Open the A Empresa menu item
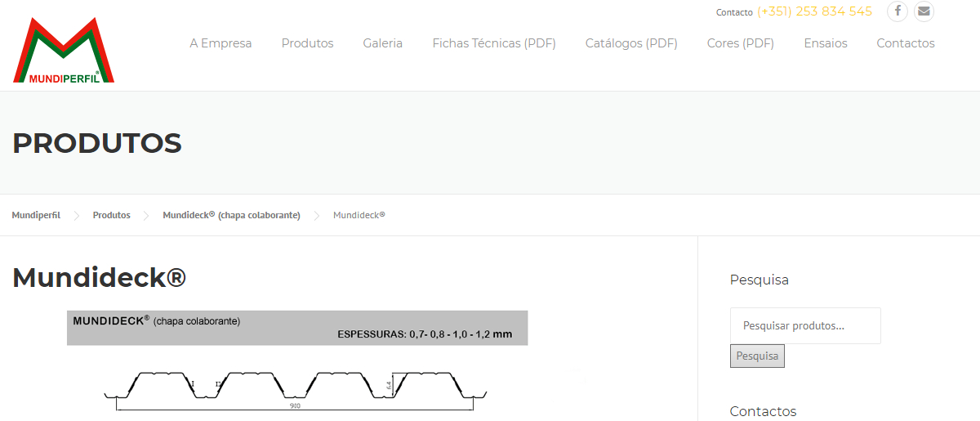 click(220, 43)
